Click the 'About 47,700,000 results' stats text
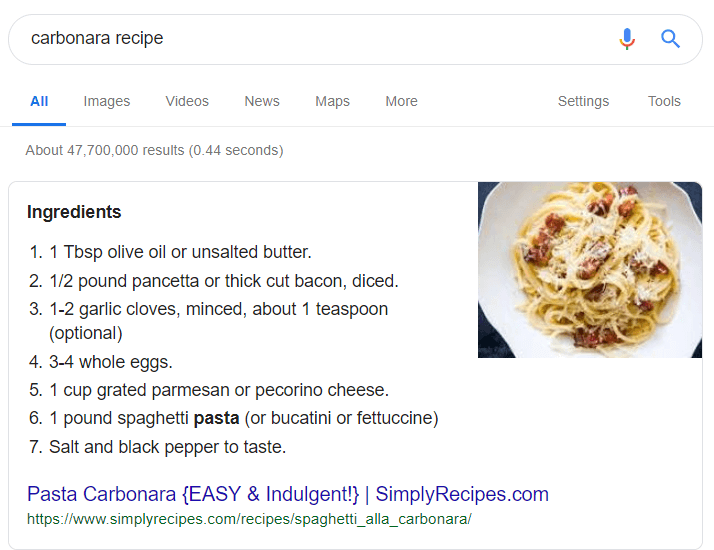This screenshot has width=714, height=550. click(x=154, y=151)
